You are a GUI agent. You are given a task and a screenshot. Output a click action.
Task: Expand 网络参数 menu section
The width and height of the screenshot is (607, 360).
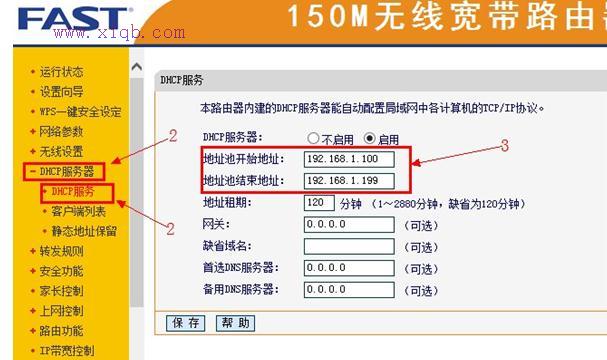tap(61, 132)
